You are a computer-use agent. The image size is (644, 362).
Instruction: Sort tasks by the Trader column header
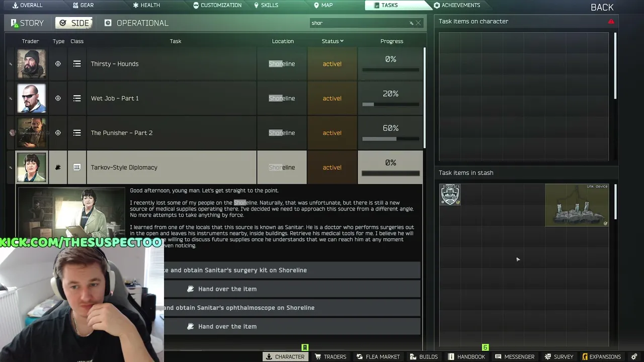(30, 41)
